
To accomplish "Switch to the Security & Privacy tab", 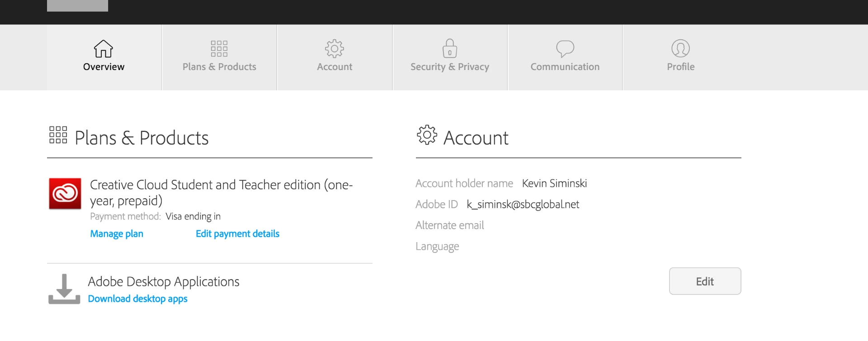I will point(450,67).
